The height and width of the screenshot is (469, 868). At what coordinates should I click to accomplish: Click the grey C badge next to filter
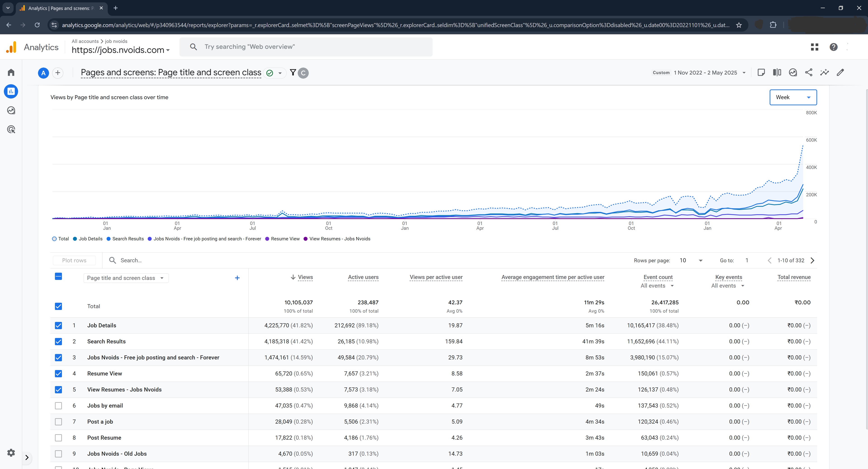[x=303, y=73]
